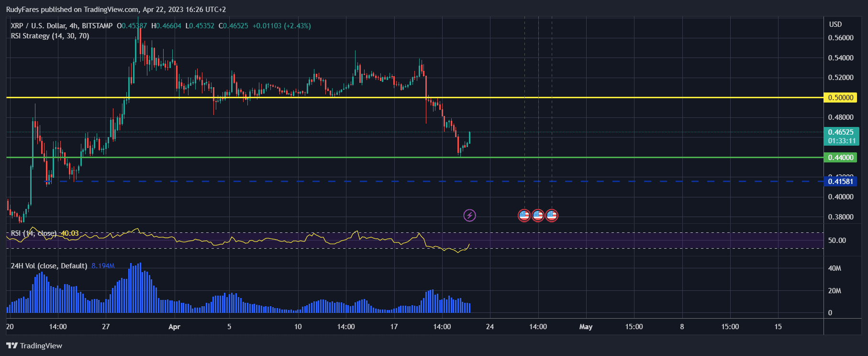This screenshot has width=868, height=356.
Task: Select the RSI (14, close) indicator legend
Action: 33,233
